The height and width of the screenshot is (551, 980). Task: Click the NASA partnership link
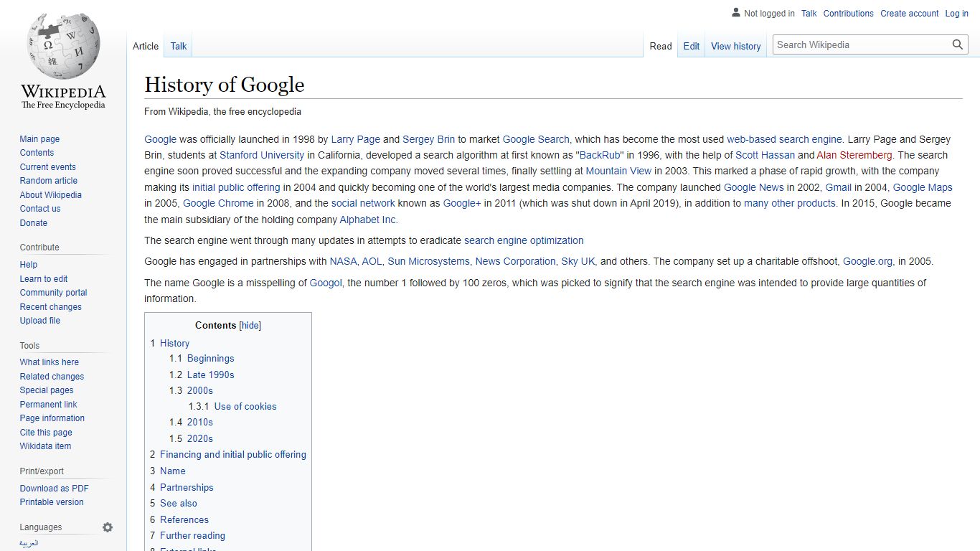[x=344, y=261]
